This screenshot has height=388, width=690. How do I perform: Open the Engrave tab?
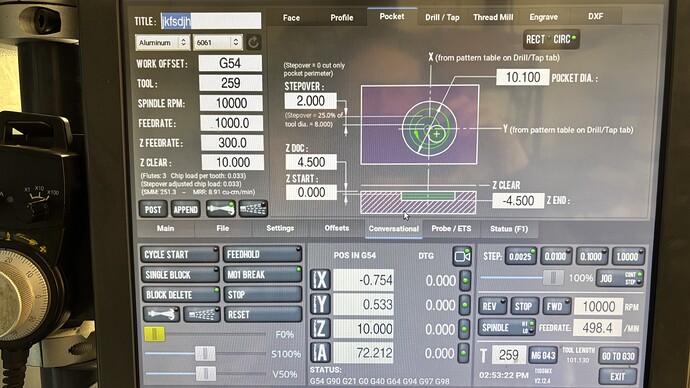click(544, 17)
